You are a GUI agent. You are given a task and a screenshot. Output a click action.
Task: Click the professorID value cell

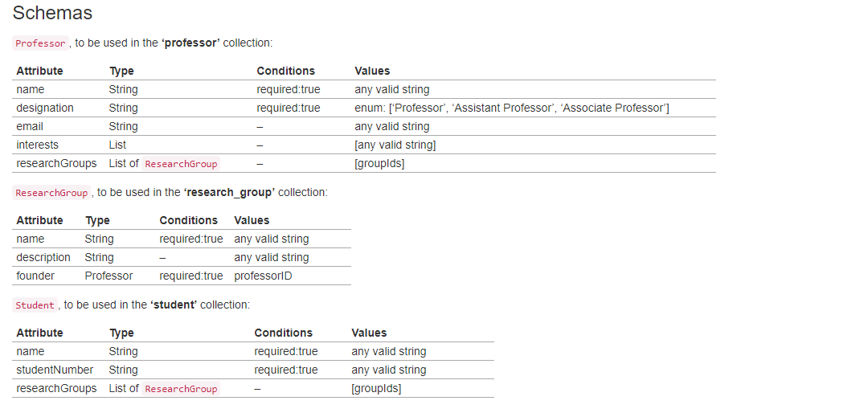click(263, 276)
